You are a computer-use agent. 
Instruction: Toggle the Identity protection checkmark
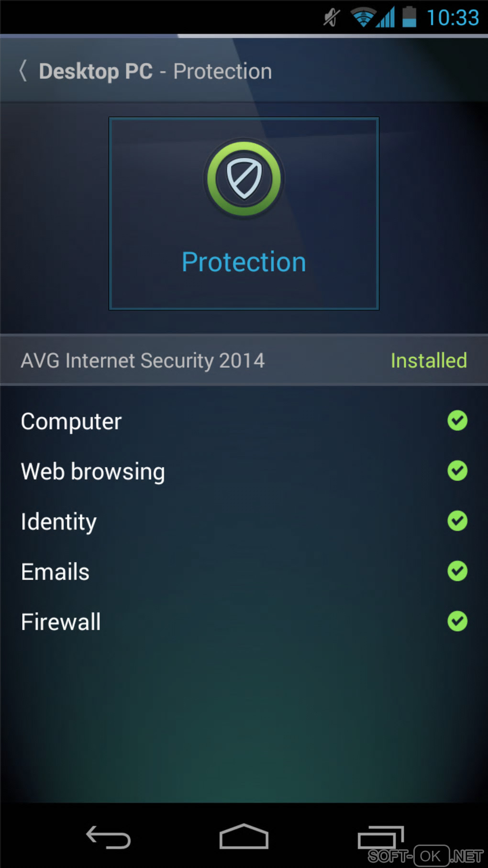pos(457,521)
